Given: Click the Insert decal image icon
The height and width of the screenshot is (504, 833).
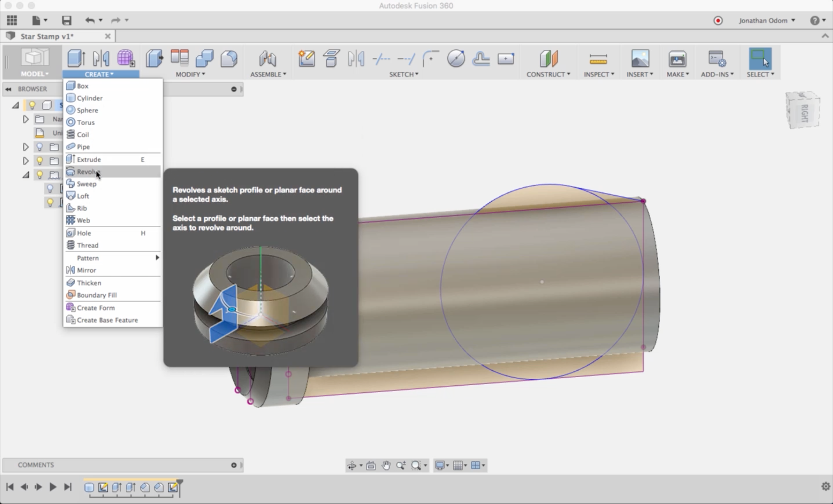Looking at the screenshot, I should [x=639, y=58].
